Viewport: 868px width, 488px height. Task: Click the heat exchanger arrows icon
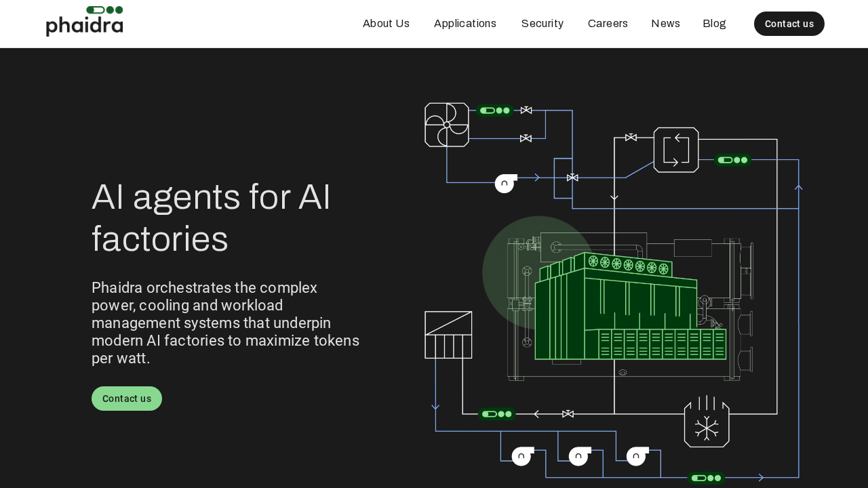(675, 149)
